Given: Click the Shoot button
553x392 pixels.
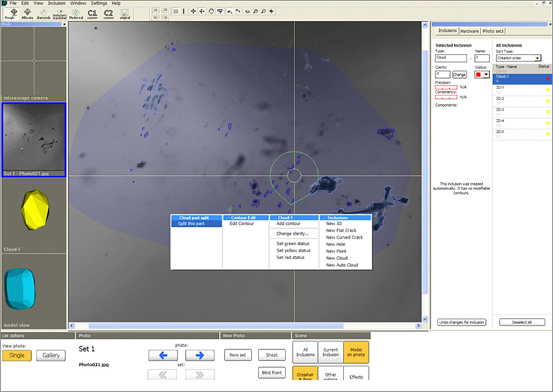Looking at the screenshot, I should (x=271, y=355).
